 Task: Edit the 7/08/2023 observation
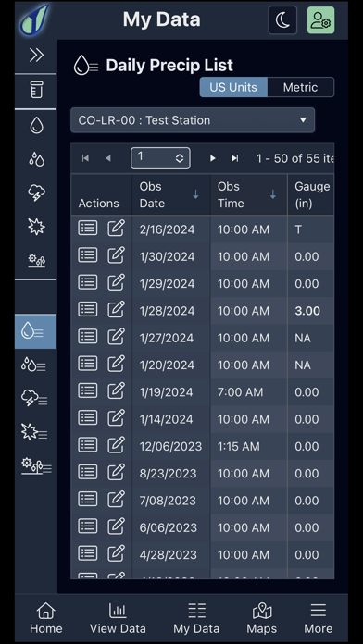[x=116, y=499]
